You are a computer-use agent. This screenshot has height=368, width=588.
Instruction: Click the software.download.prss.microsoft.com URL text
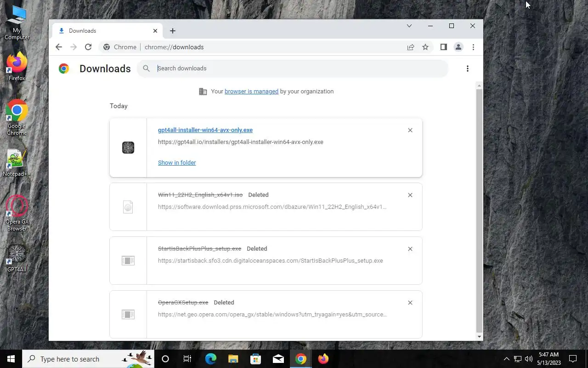[272, 207]
